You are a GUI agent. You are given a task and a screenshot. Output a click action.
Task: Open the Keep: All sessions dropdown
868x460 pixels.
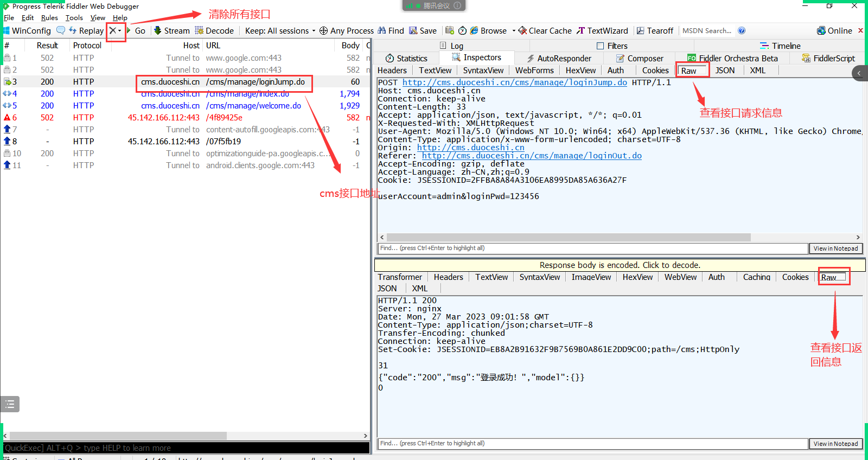(280, 31)
